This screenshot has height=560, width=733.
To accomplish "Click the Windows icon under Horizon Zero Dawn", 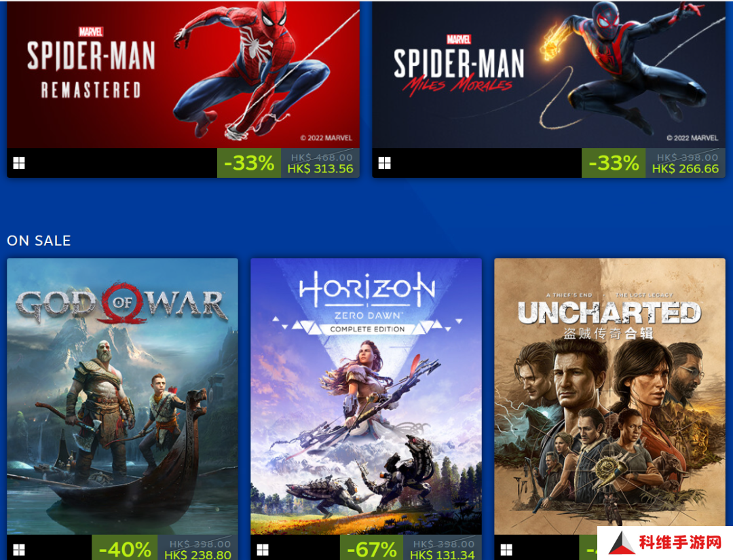I will point(263,550).
